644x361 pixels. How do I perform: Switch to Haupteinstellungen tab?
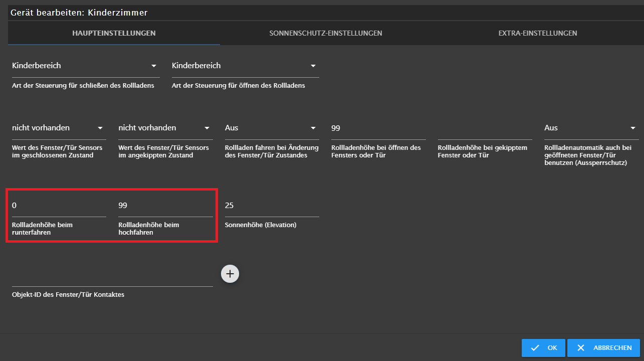[114, 34]
